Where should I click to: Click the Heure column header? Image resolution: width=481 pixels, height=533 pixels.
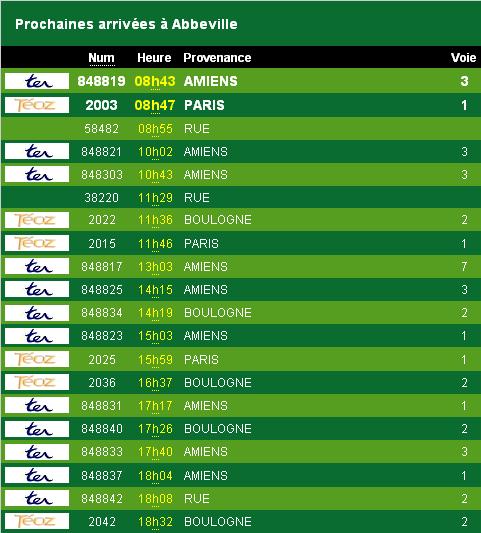[154, 57]
